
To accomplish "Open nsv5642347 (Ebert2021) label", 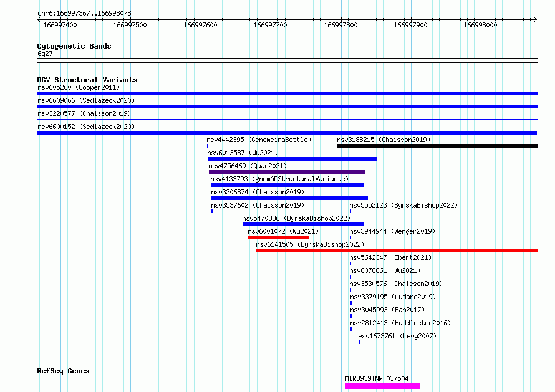I will 390,257.
